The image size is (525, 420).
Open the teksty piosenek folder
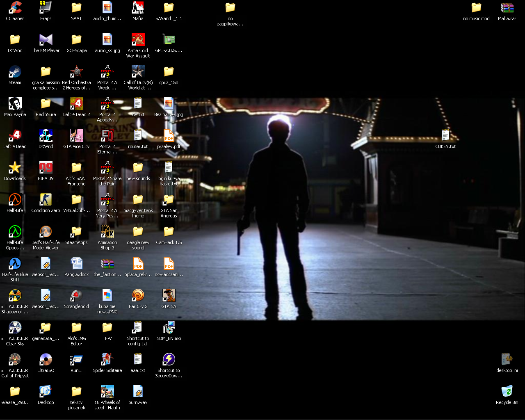76,391
